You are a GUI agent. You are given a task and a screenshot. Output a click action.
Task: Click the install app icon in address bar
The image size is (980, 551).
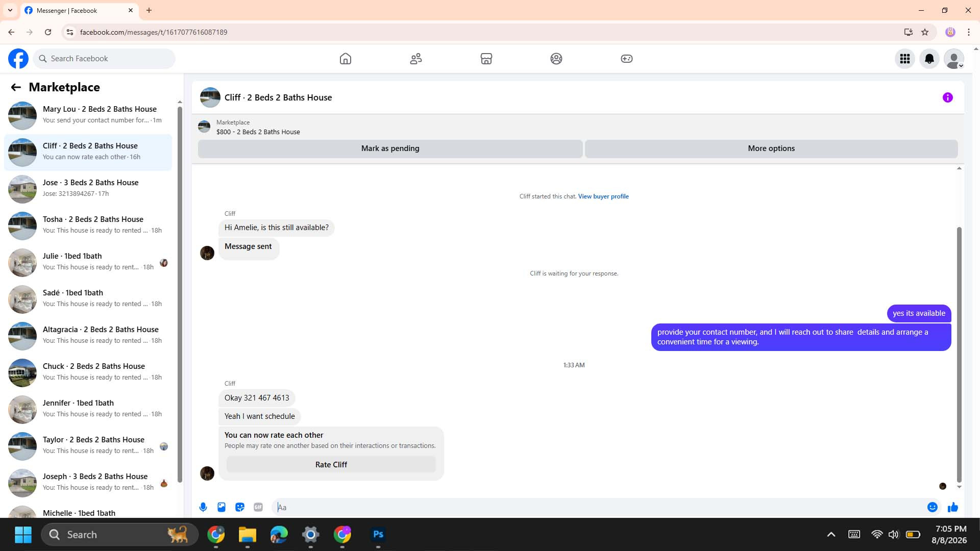(909, 32)
